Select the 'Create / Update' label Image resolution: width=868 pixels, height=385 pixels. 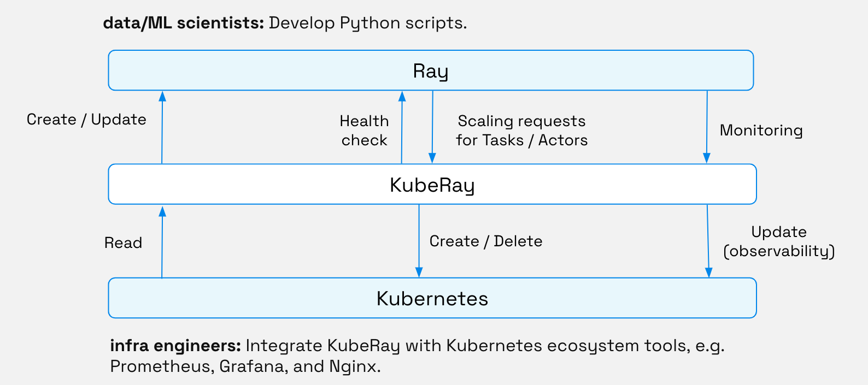tap(86, 120)
